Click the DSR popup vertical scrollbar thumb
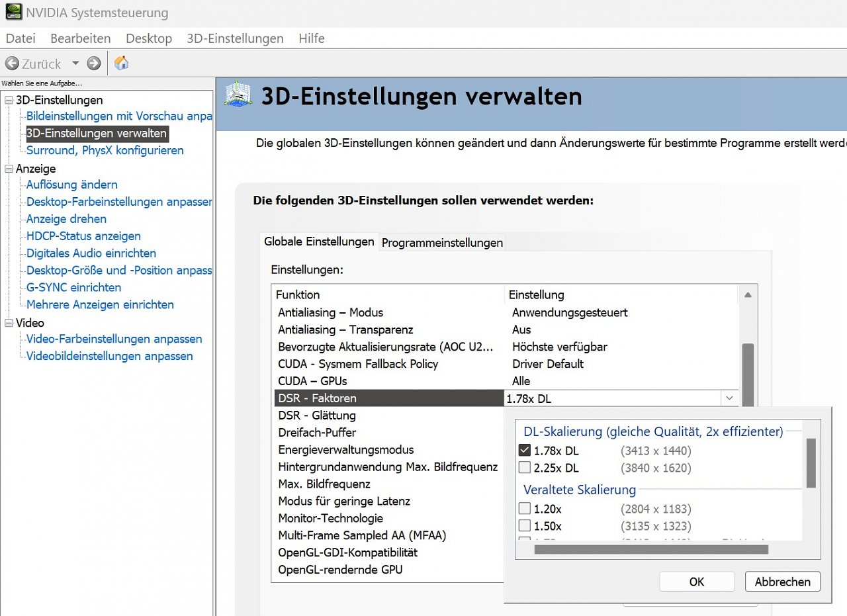847x616 pixels. tap(811, 463)
